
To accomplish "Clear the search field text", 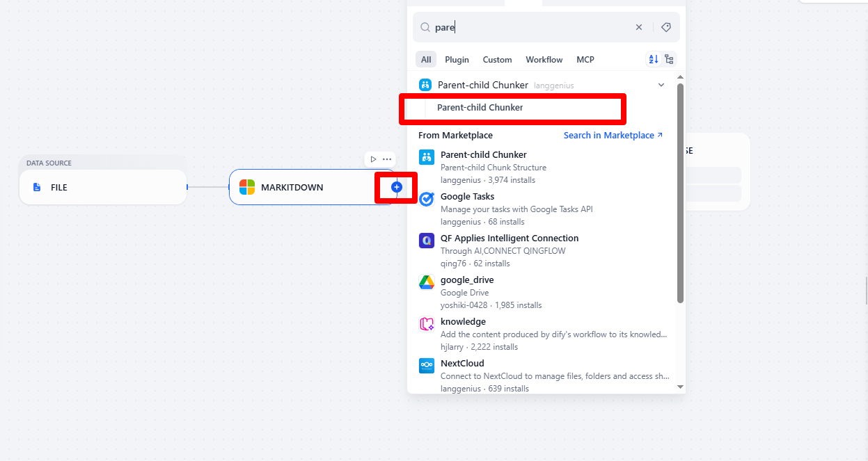I will (x=638, y=27).
